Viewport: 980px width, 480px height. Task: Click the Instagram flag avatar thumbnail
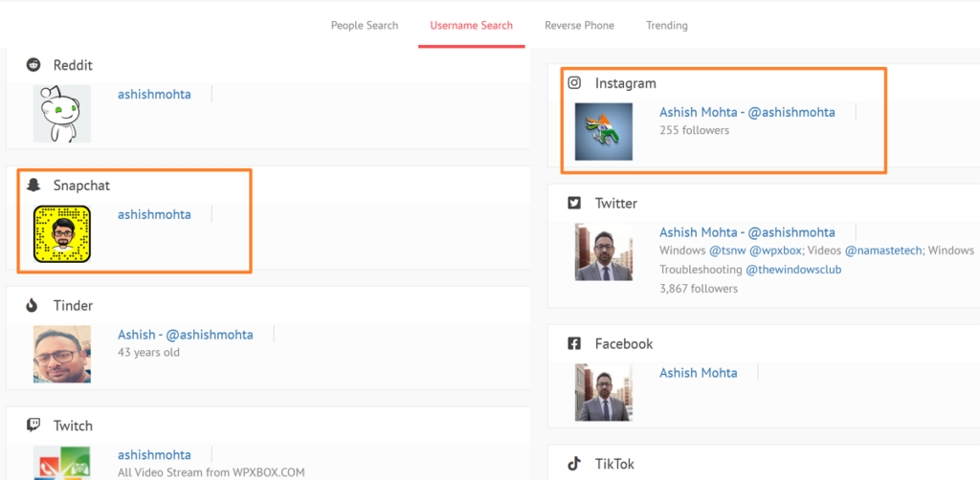click(604, 132)
